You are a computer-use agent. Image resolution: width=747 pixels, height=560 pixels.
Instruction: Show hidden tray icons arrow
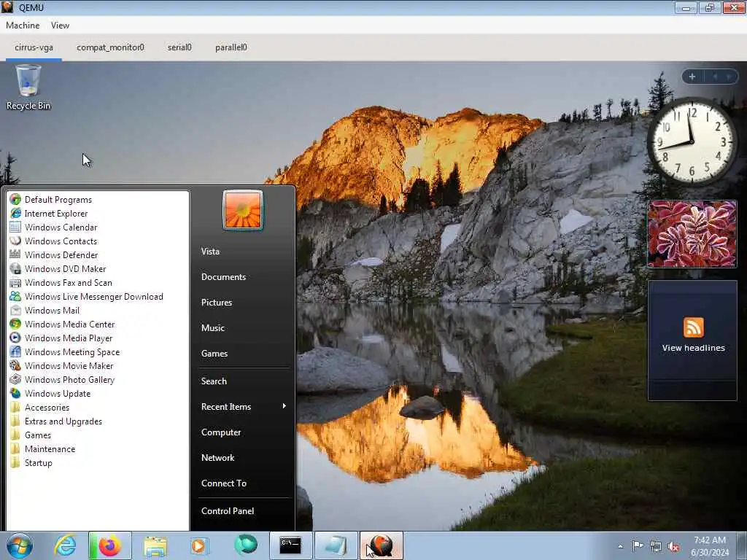coord(620,547)
